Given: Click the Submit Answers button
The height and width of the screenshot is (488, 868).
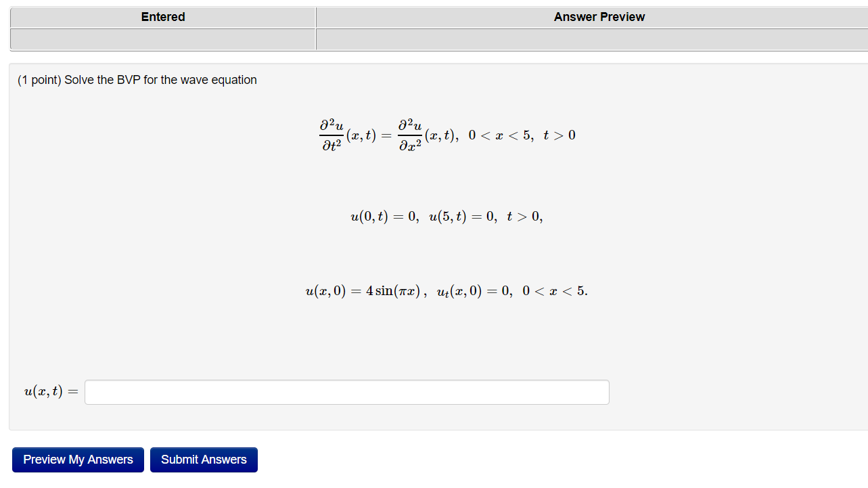Looking at the screenshot, I should pos(204,460).
